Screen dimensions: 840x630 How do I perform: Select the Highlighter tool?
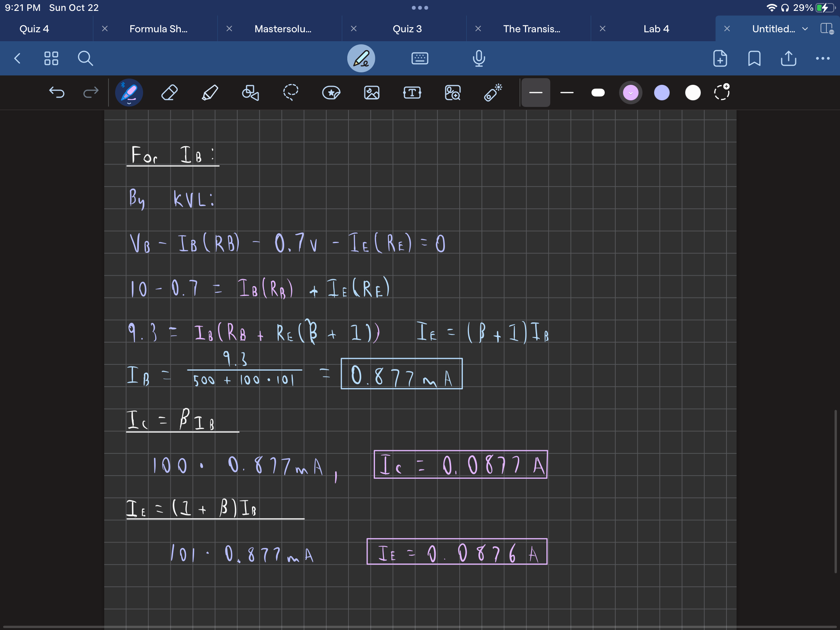tap(210, 93)
